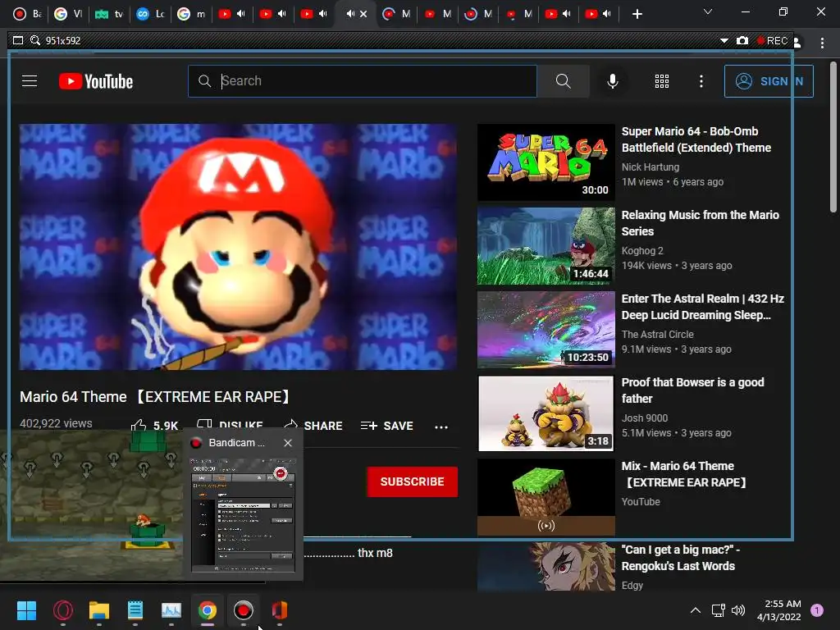This screenshot has height=630, width=840.
Task: Subscribe to the channel
Action: [412, 481]
